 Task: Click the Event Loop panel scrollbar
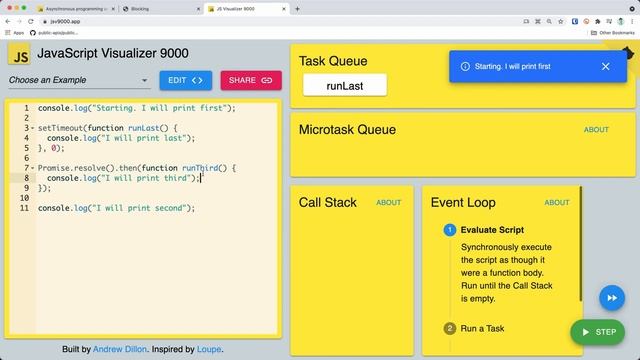click(x=580, y=244)
